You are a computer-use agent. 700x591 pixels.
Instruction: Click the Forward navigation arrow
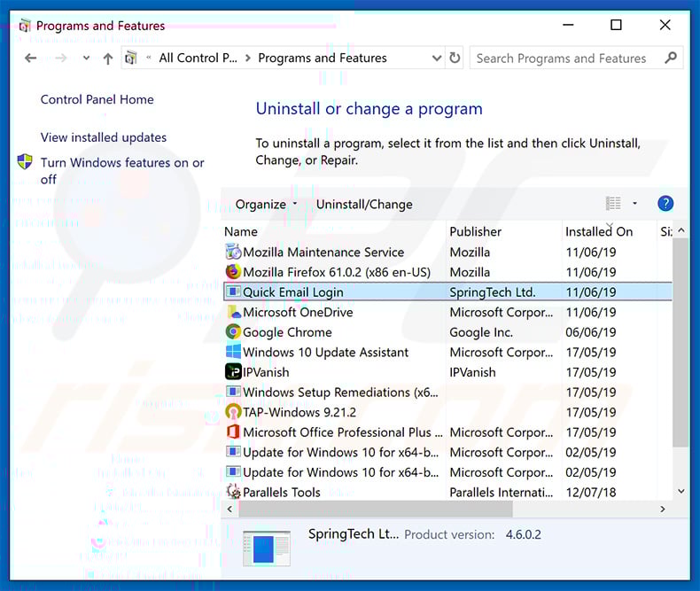click(61, 58)
